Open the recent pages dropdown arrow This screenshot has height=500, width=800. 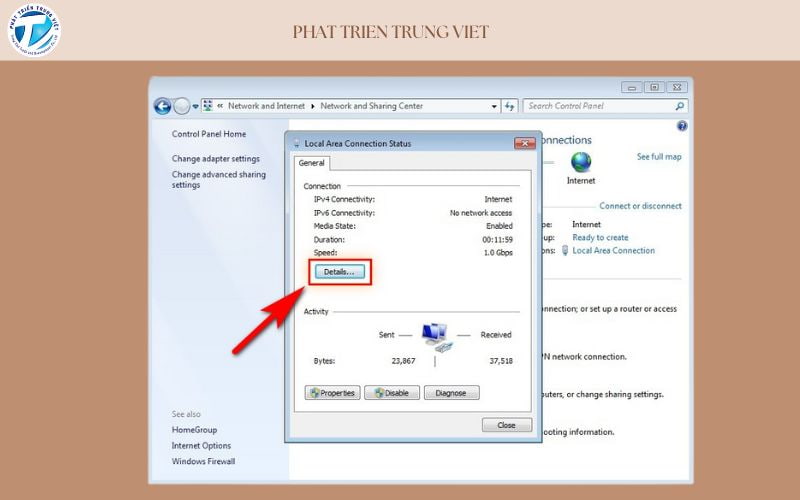195,106
